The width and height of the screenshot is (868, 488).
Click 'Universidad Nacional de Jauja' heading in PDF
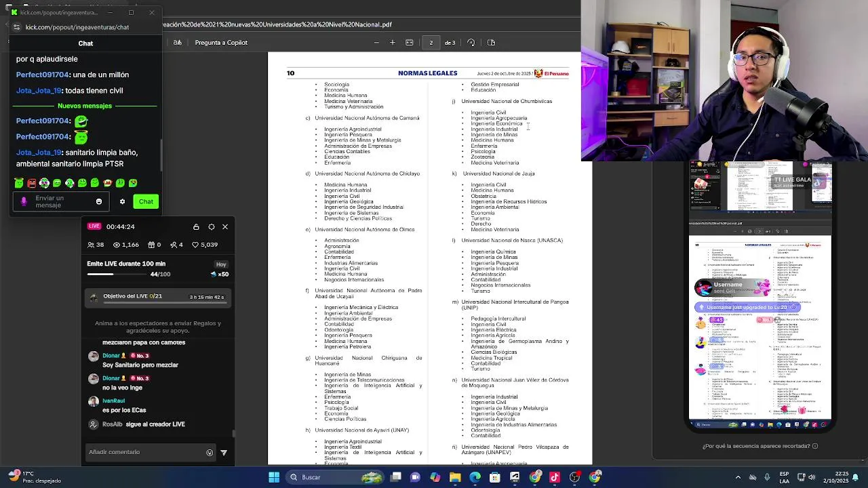[498, 174]
